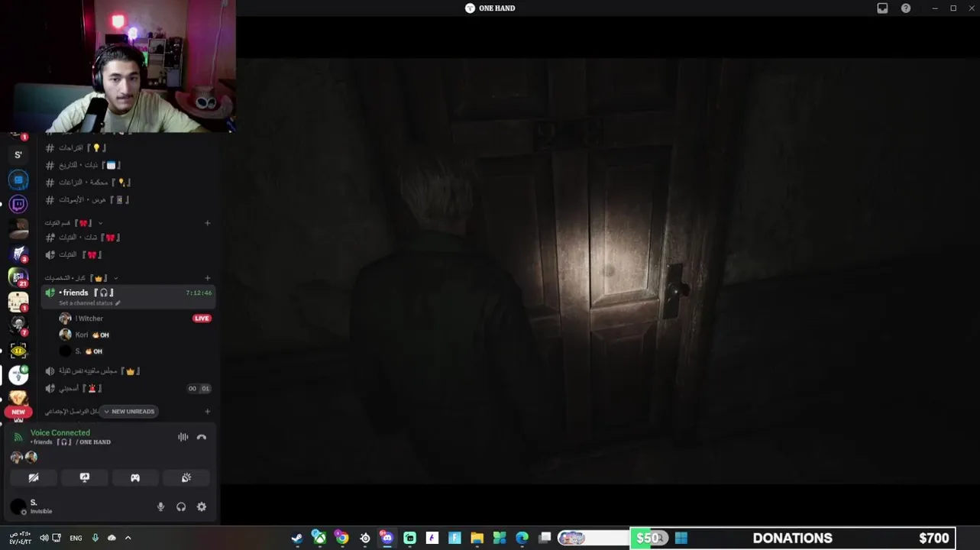The image size is (980, 550).
Task: Create channel in bow-emoji category
Action: pyautogui.click(x=208, y=223)
